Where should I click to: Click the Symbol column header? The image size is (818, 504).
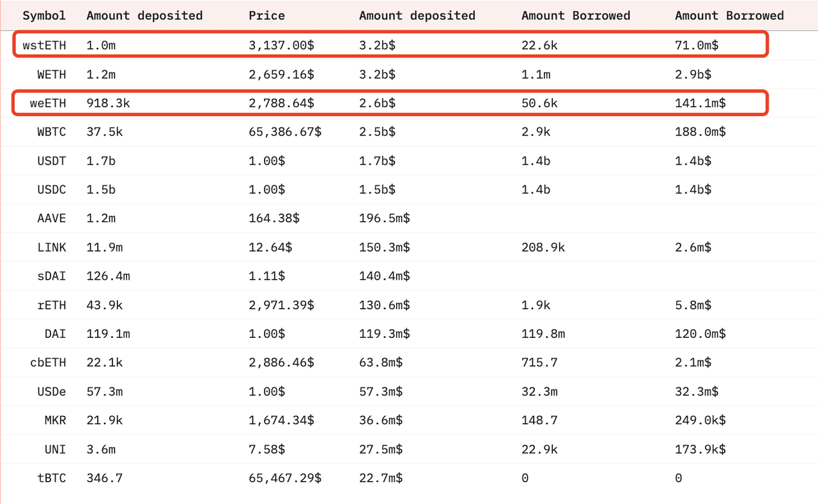tap(44, 15)
